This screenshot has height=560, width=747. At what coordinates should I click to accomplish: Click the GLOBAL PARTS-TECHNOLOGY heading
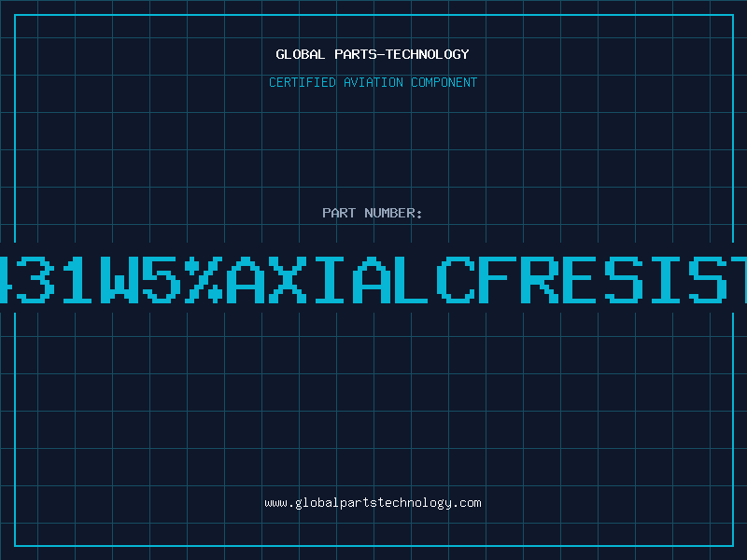tap(373, 54)
